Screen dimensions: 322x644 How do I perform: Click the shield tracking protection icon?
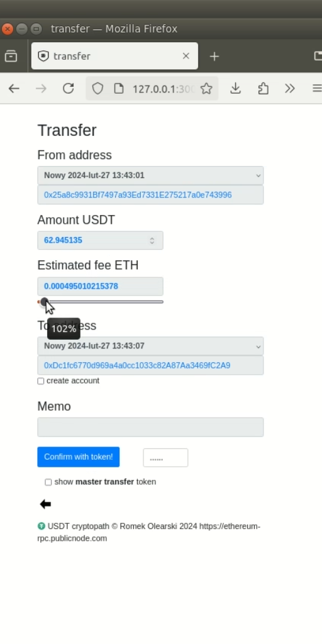(x=97, y=88)
